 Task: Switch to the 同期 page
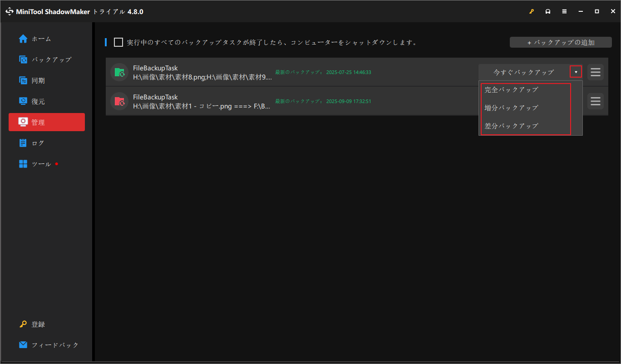click(47, 80)
